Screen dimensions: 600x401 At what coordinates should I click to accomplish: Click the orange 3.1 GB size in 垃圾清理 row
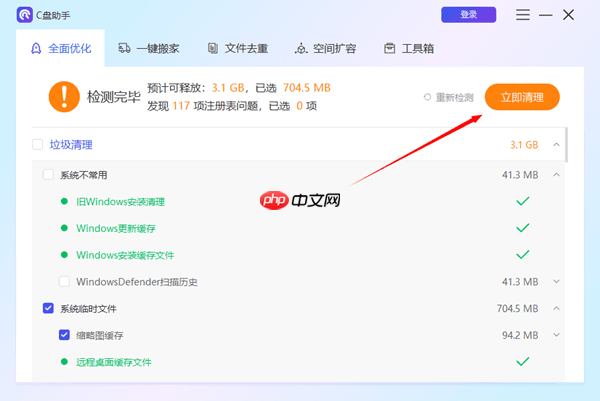(524, 145)
